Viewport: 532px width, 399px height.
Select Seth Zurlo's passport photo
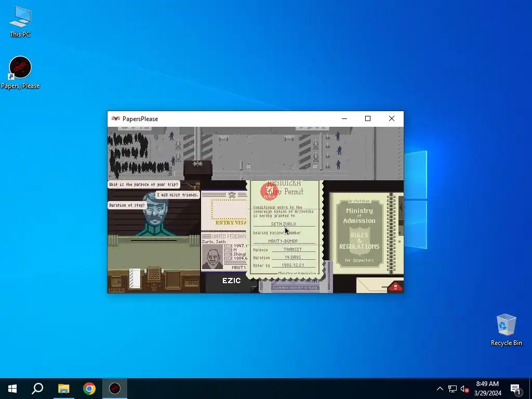tap(212, 256)
